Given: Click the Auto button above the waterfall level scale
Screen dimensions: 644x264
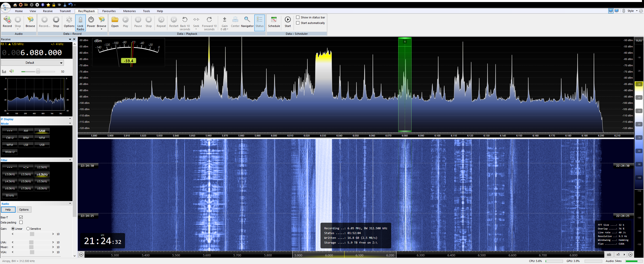Looking at the screenshot, I should 639,41.
